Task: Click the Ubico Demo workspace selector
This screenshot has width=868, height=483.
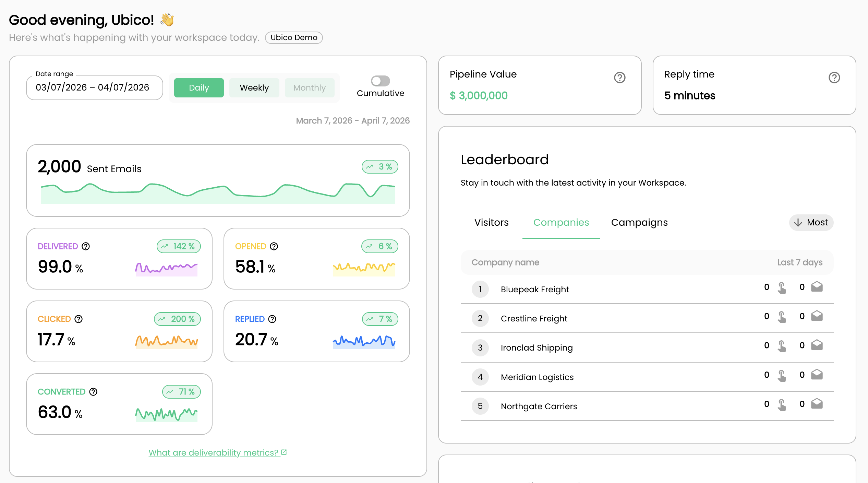Action: click(294, 37)
